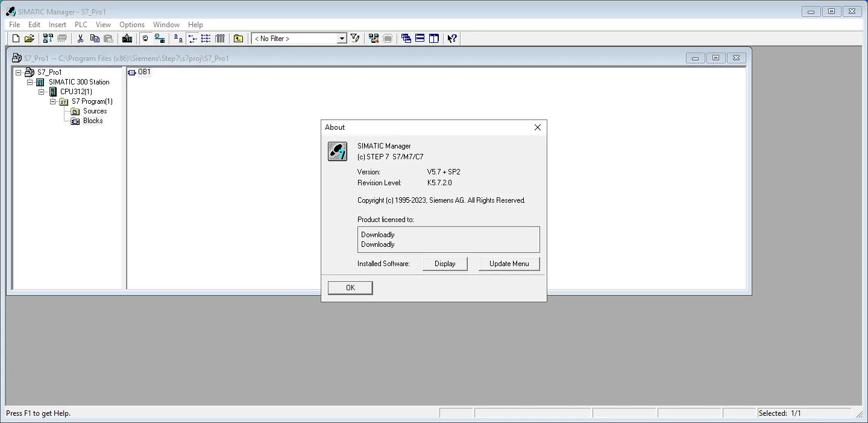Click the SIMATIC Manager logo in About
The width and height of the screenshot is (868, 423).
(338, 151)
